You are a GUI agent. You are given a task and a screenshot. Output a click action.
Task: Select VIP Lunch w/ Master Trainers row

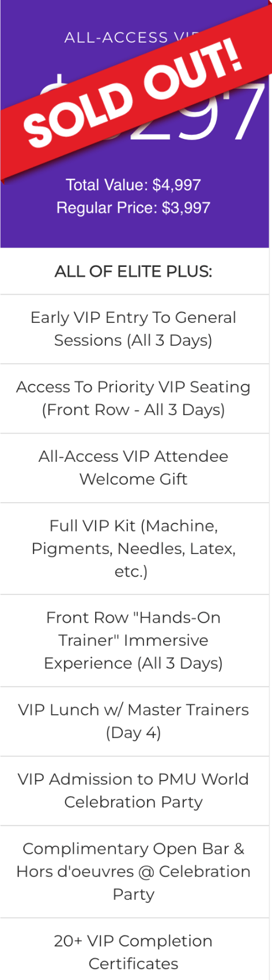[x=134, y=722]
